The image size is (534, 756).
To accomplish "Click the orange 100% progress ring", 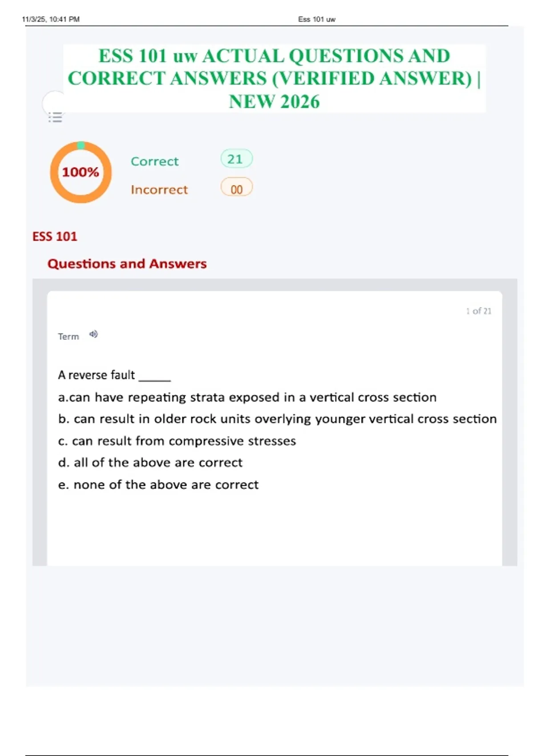I will tap(81, 172).
